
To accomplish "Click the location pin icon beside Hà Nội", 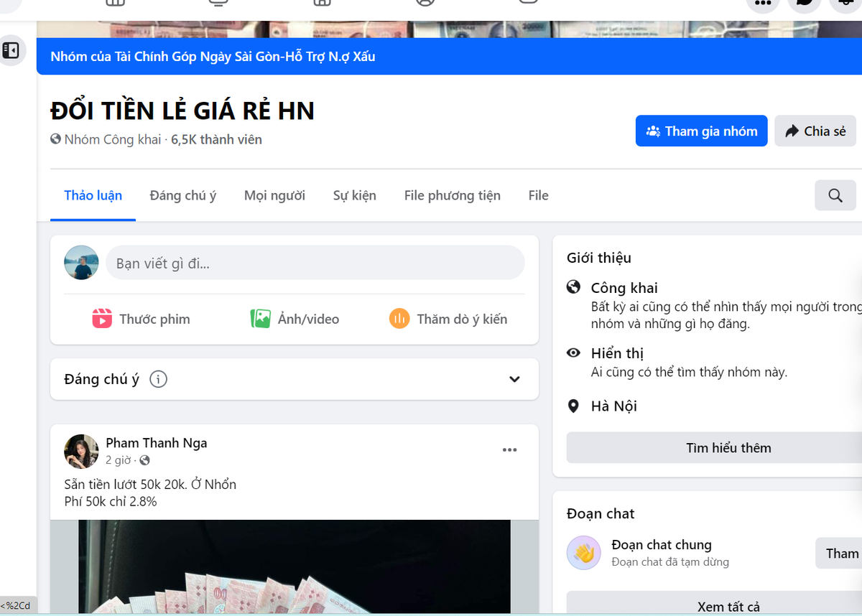I will click(x=573, y=406).
